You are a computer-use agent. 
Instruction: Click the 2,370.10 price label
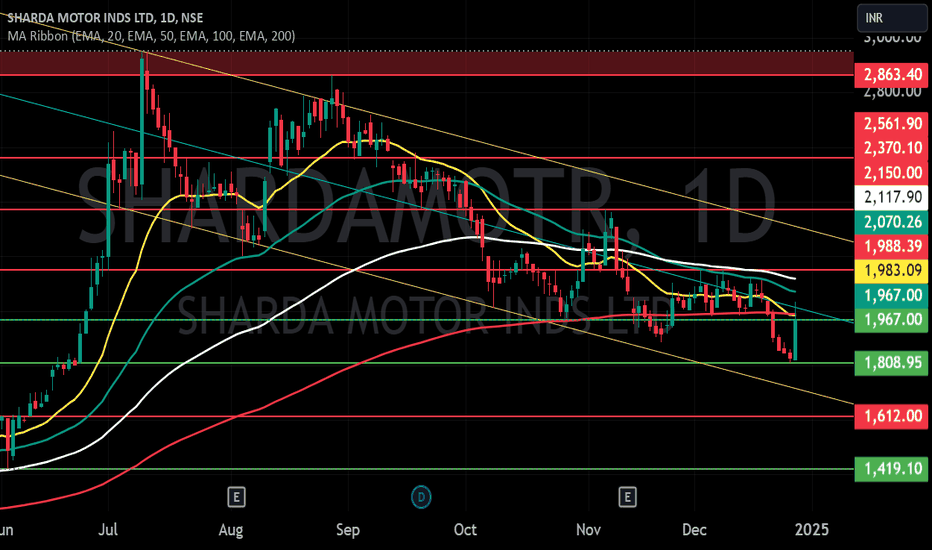point(892,148)
